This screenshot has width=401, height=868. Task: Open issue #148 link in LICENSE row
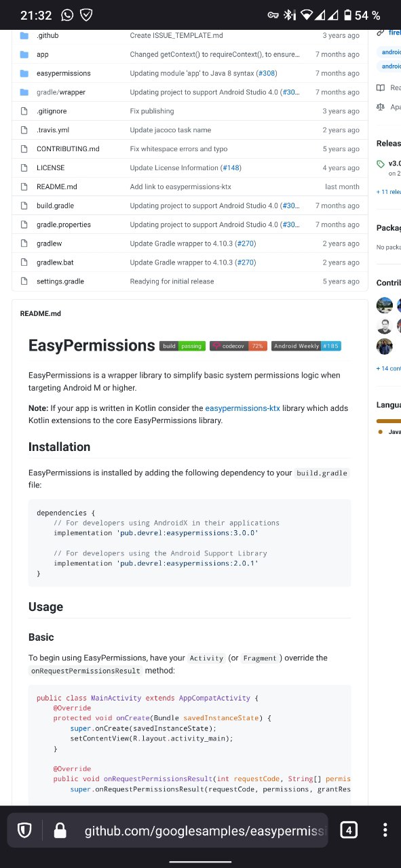tap(230, 168)
